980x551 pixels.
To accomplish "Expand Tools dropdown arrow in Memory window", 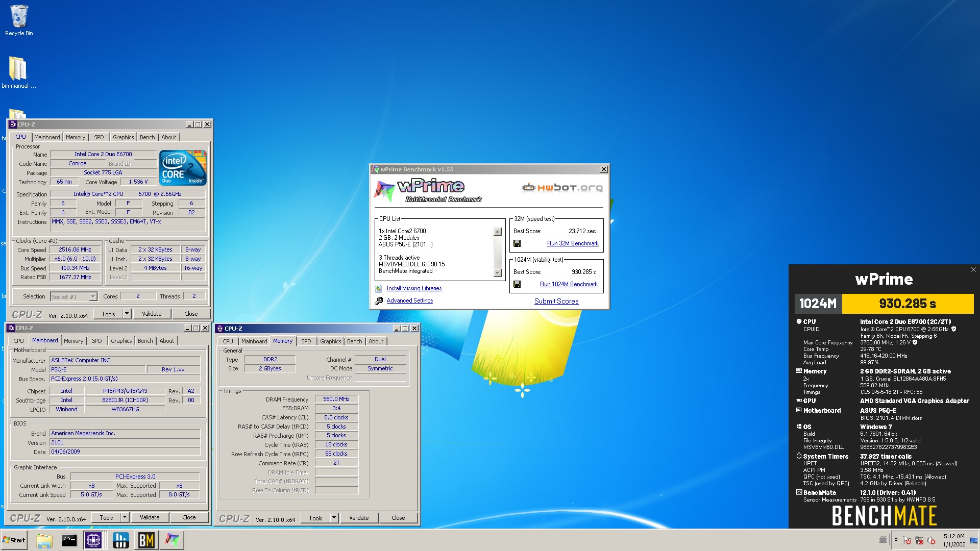I will (x=334, y=518).
